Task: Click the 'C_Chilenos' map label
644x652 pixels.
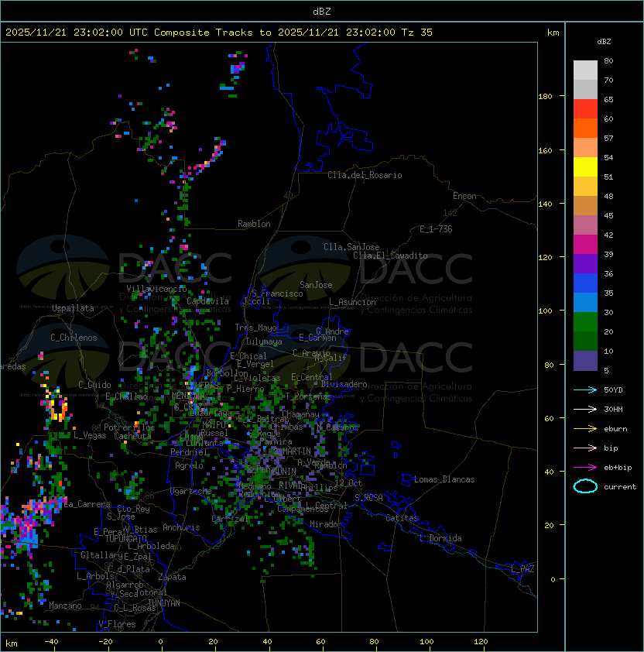Action: tap(74, 338)
